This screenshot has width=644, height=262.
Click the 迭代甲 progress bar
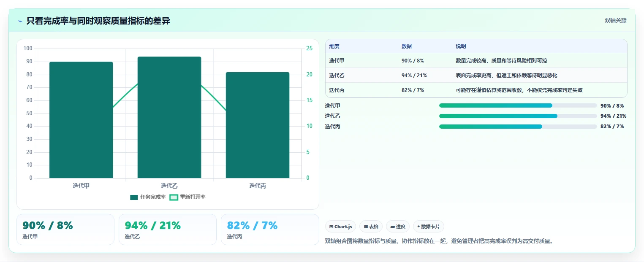pyautogui.click(x=518, y=105)
